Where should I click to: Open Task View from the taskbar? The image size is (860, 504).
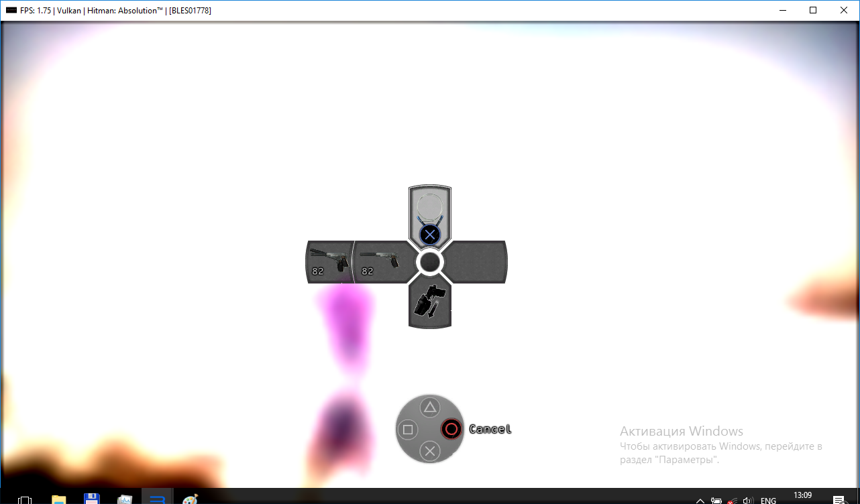pyautogui.click(x=25, y=499)
